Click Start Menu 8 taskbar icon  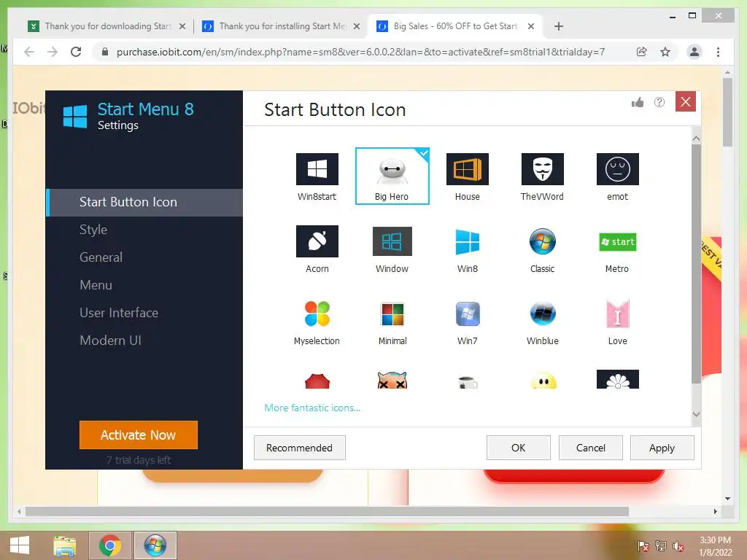pos(155,545)
